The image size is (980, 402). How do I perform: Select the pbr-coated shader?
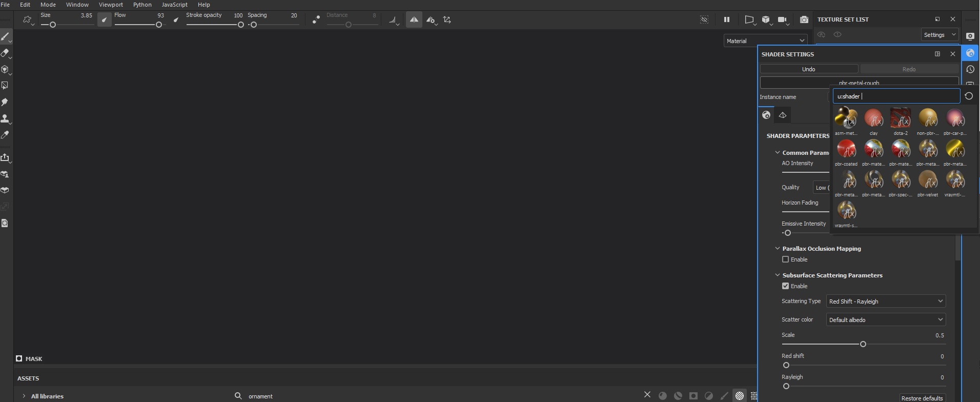tap(846, 152)
